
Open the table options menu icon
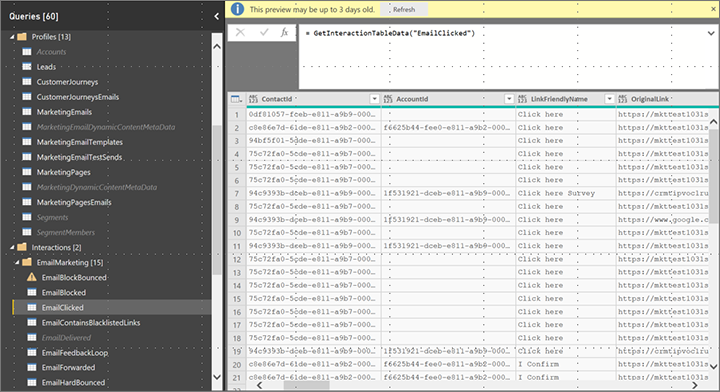[x=236, y=99]
